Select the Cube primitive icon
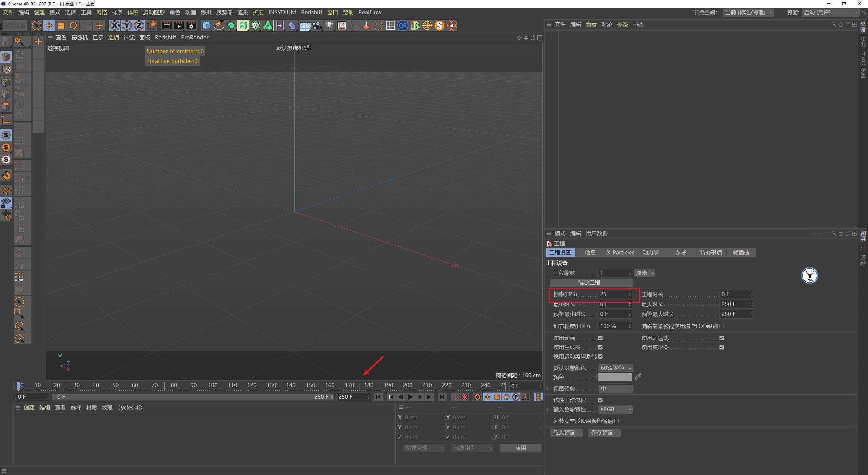This screenshot has height=475, width=868. [x=206, y=25]
